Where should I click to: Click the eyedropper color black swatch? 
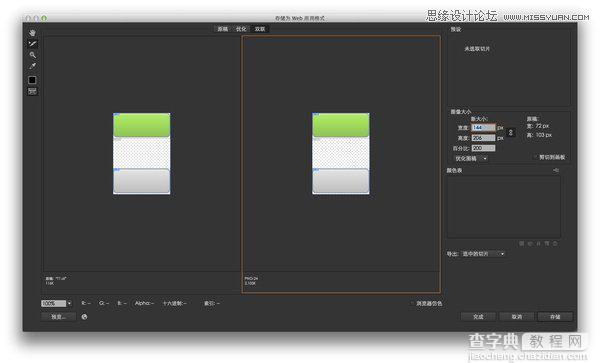coord(32,80)
